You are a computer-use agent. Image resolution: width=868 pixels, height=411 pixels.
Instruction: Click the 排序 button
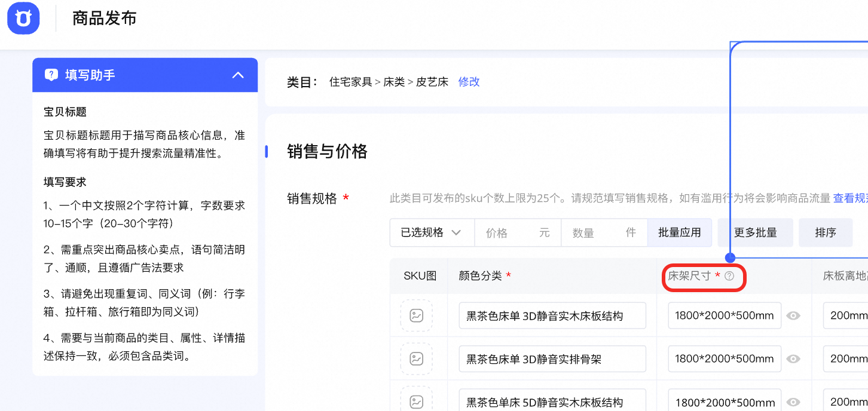(x=826, y=232)
